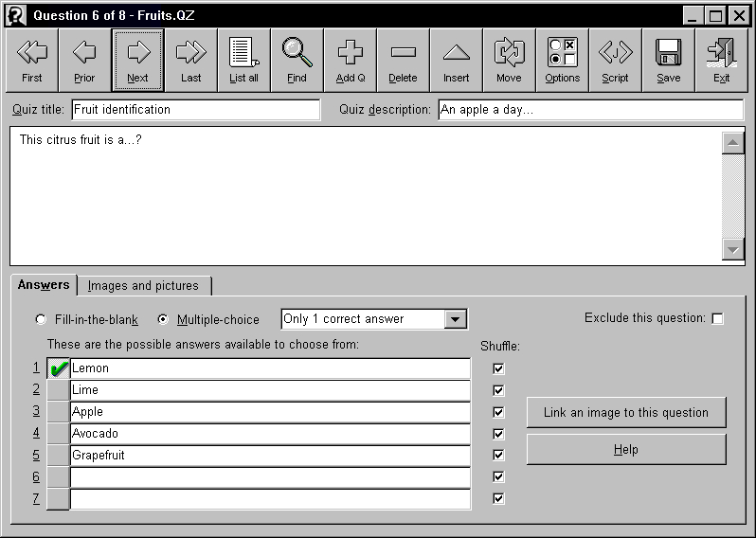Toggle shuffle checkbox for answer row 7
This screenshot has width=756, height=538.
point(498,498)
